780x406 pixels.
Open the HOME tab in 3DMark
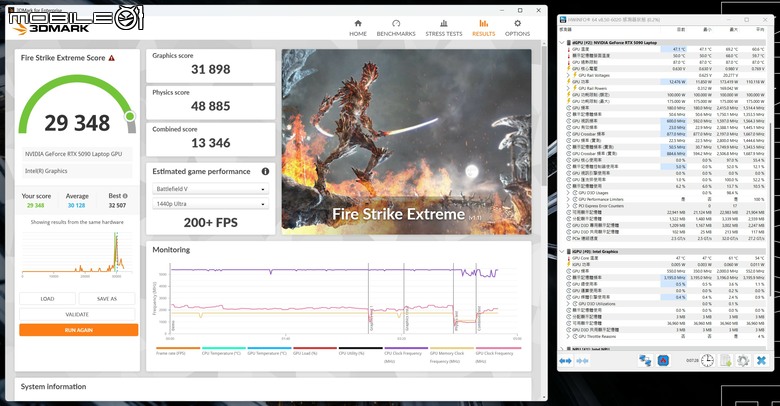point(358,28)
